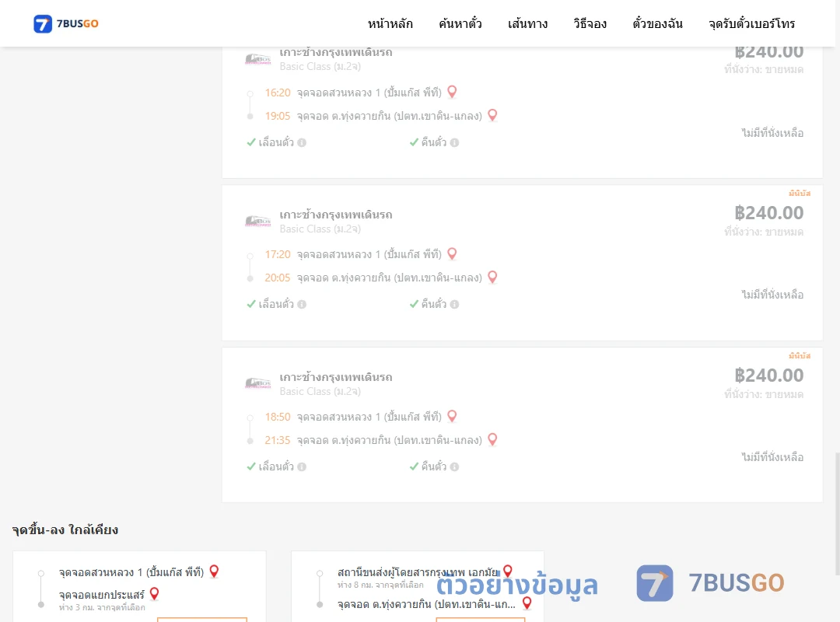Viewport: 840px width, 622px height.
Task: Click info icon beside คืนตั๋ว on 17:20 trip
Action: (454, 304)
